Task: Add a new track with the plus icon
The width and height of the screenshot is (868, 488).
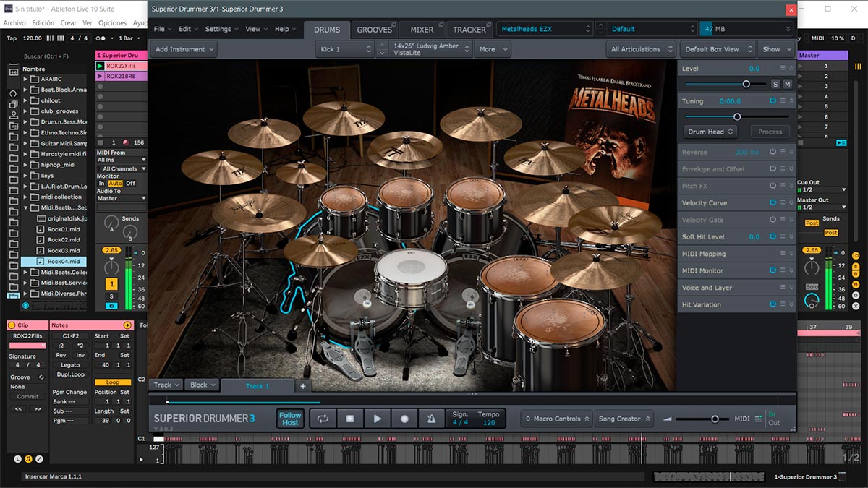Action: pos(303,386)
